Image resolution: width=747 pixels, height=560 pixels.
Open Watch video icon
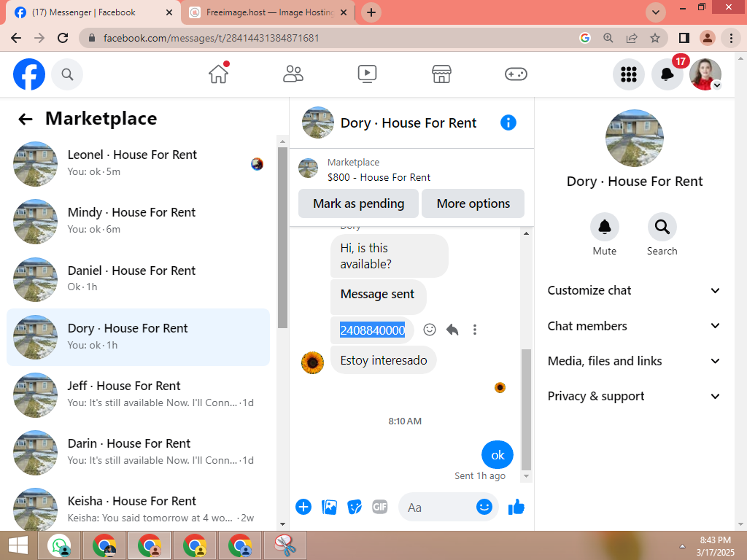[x=368, y=74]
